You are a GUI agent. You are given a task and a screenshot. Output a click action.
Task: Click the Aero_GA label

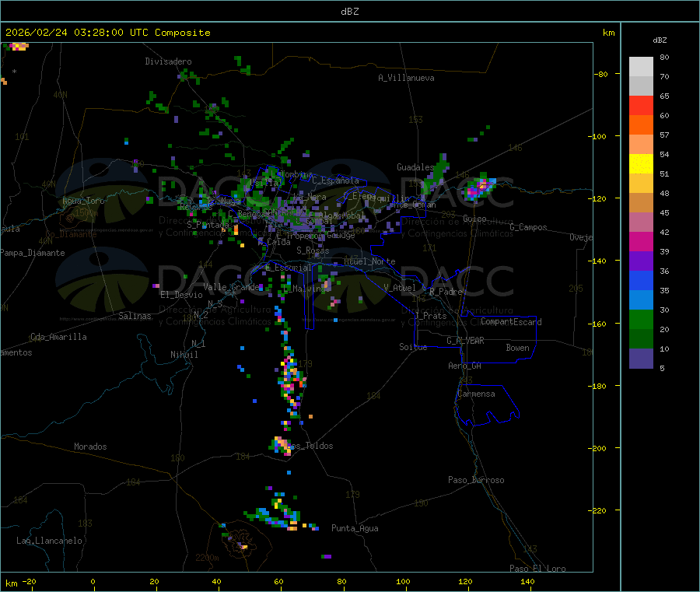[465, 366]
